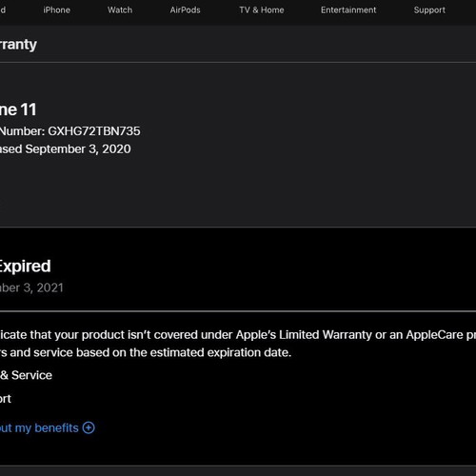
Task: Select AirPods in the top navigation bar
Action: click(x=185, y=10)
